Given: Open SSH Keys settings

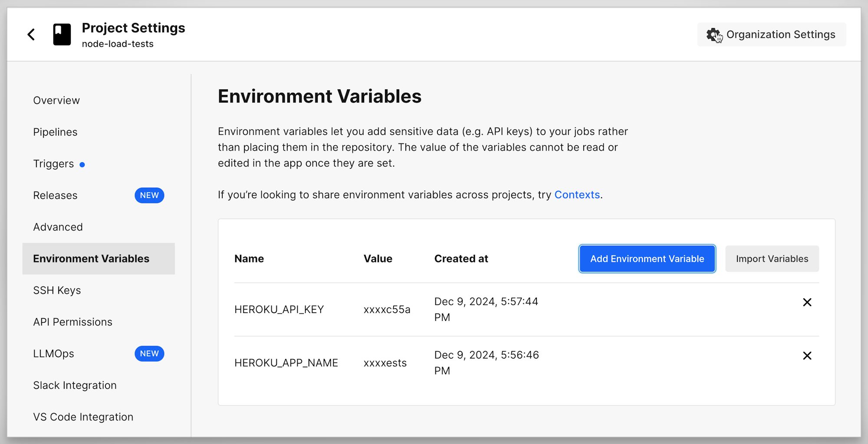Looking at the screenshot, I should pos(57,291).
